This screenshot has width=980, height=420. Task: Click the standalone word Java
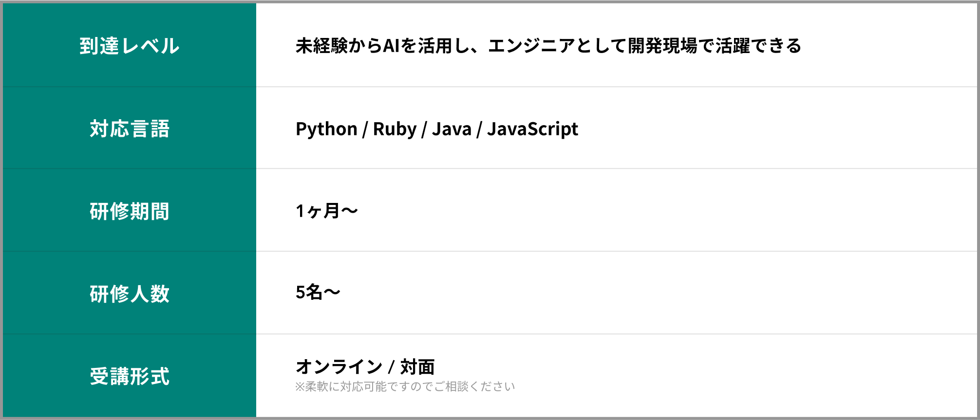452,129
